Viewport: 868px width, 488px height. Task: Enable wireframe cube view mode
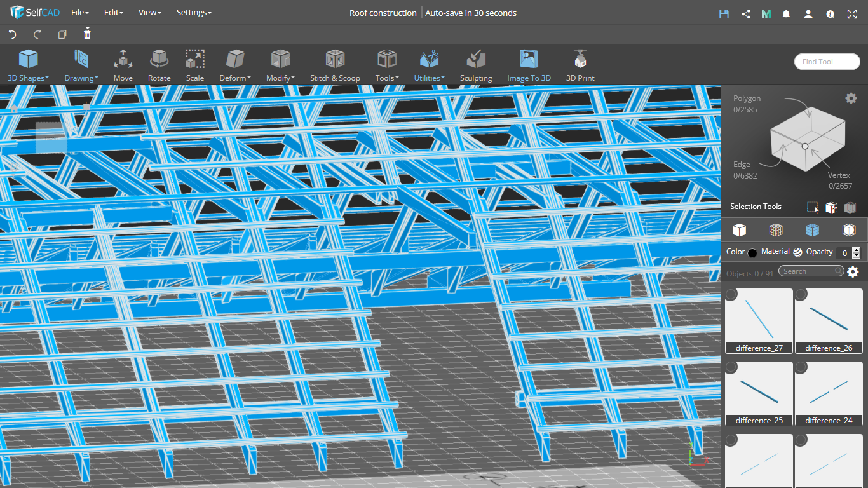(776, 229)
